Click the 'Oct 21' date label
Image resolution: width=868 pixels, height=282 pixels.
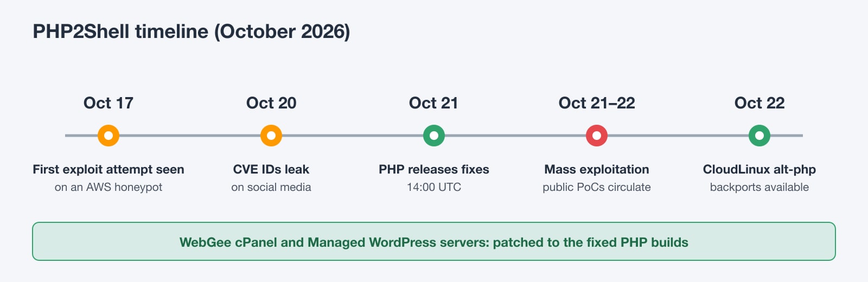(x=434, y=103)
